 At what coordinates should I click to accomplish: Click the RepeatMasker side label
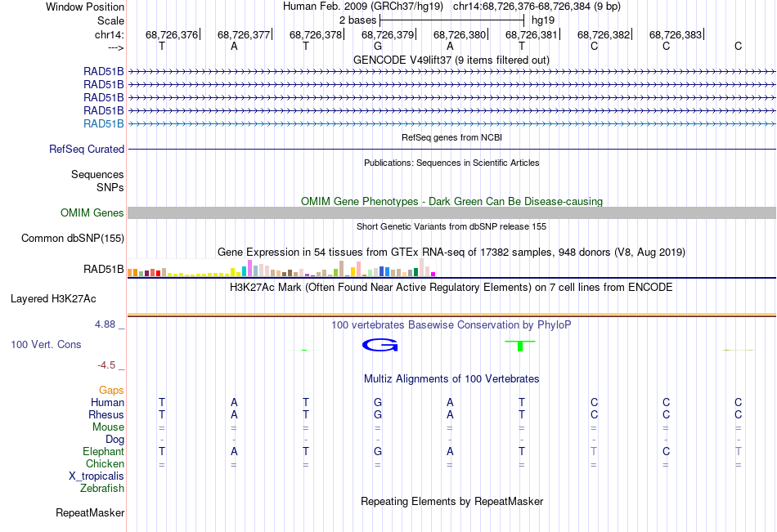(x=90, y=512)
